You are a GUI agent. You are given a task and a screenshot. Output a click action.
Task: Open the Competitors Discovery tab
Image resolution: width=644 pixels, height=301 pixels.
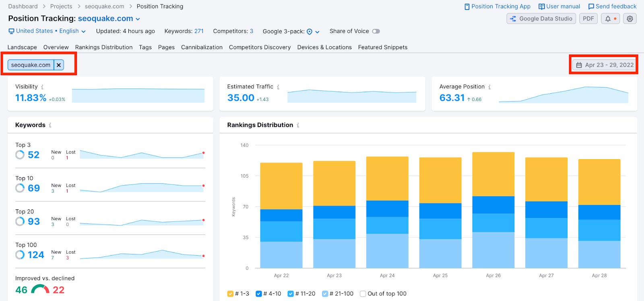coord(260,47)
